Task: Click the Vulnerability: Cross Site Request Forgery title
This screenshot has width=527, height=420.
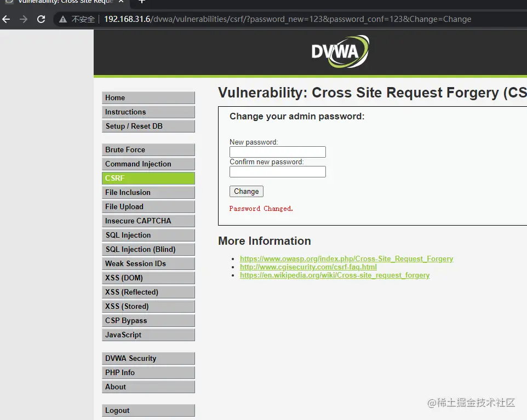Action: [x=373, y=93]
